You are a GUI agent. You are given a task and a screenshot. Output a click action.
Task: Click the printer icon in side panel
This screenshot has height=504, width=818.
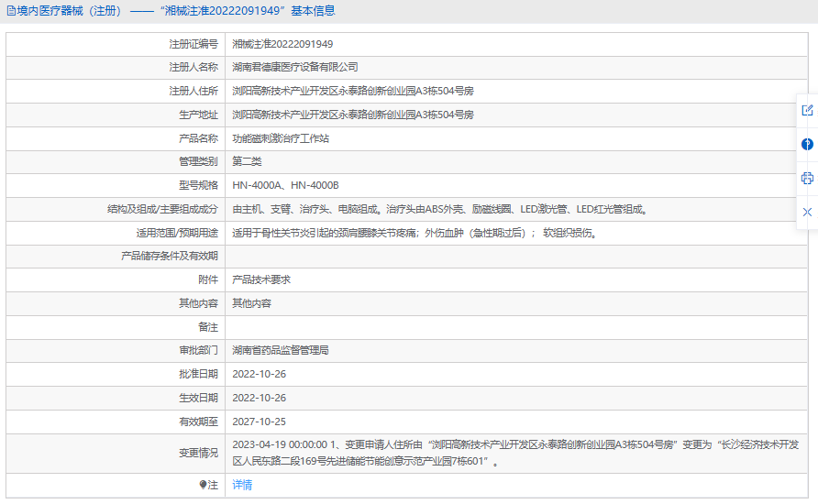(x=807, y=179)
